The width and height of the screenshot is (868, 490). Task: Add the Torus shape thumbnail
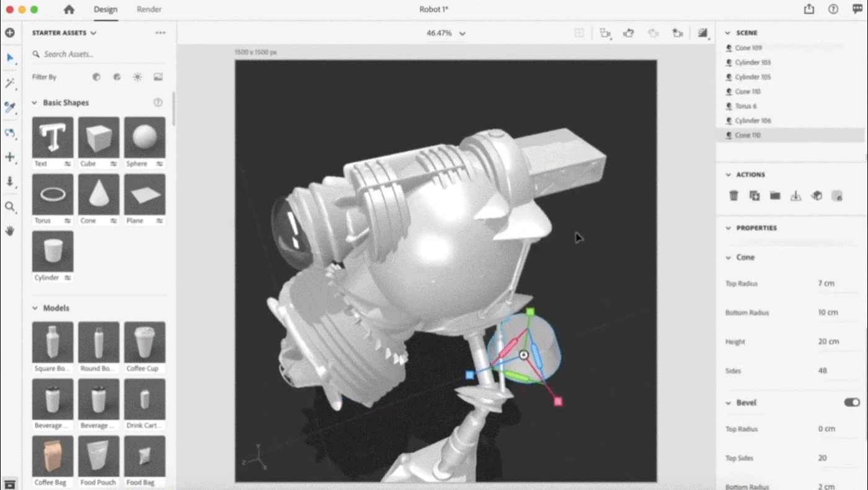[x=53, y=194]
